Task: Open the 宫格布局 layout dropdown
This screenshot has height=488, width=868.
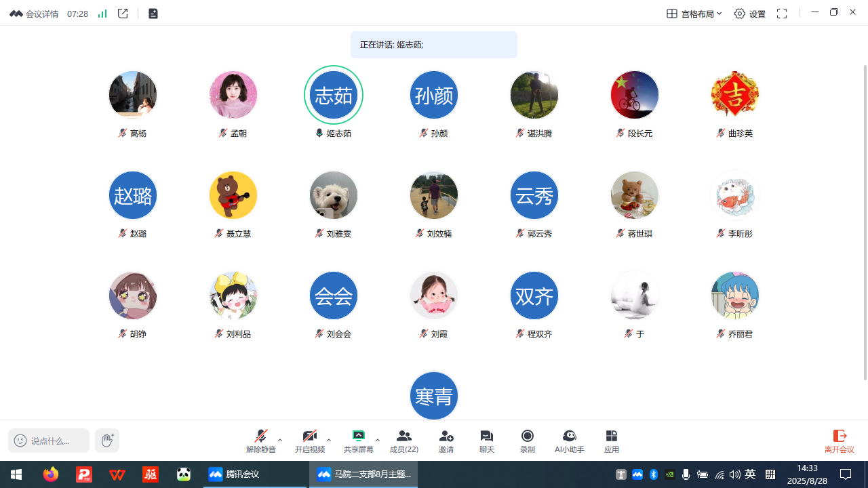Action: click(x=694, y=14)
